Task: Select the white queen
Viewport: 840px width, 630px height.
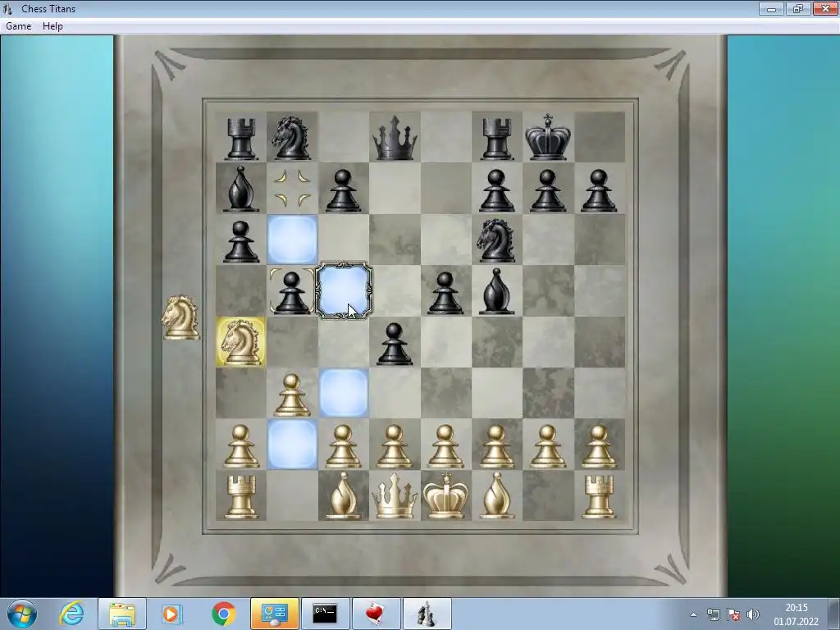Action: (x=395, y=495)
